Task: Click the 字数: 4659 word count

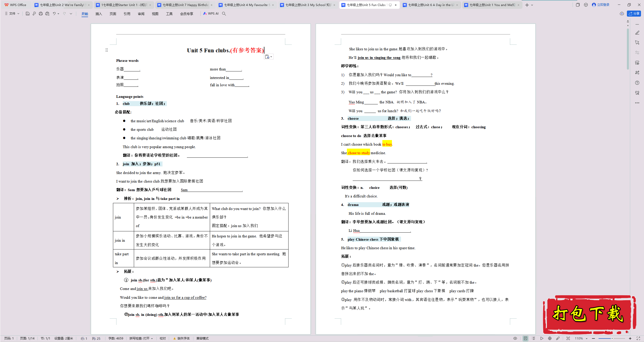Action: click(116, 338)
